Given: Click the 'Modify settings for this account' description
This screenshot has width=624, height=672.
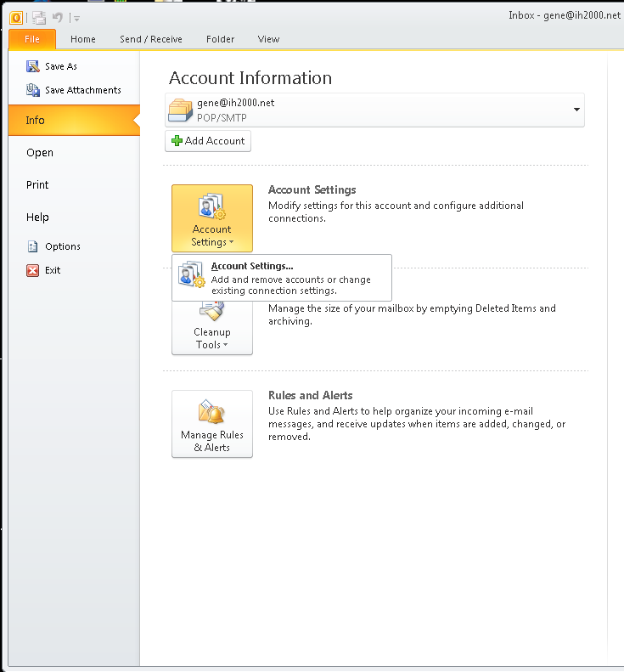Looking at the screenshot, I should point(396,212).
